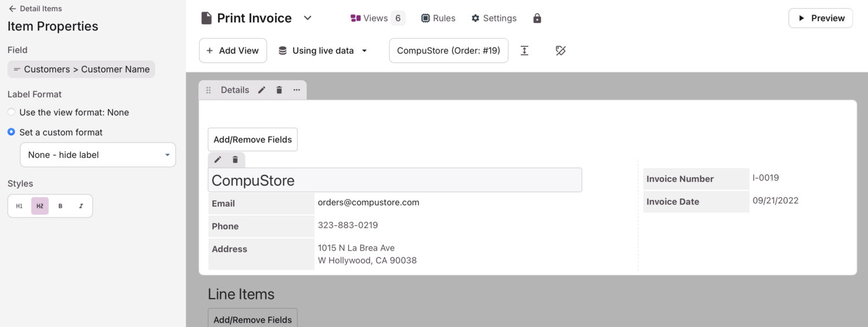Toggle bold style button

pyautogui.click(x=60, y=206)
